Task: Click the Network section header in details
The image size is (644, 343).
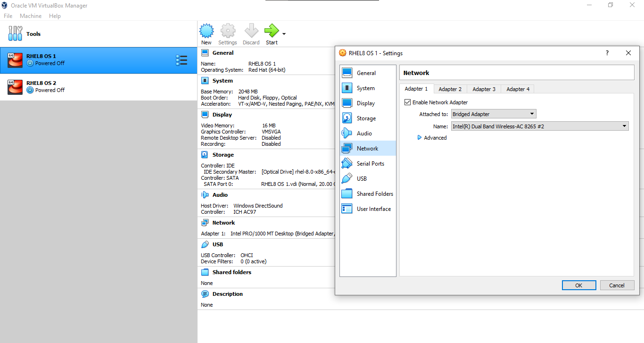Action: tap(223, 223)
